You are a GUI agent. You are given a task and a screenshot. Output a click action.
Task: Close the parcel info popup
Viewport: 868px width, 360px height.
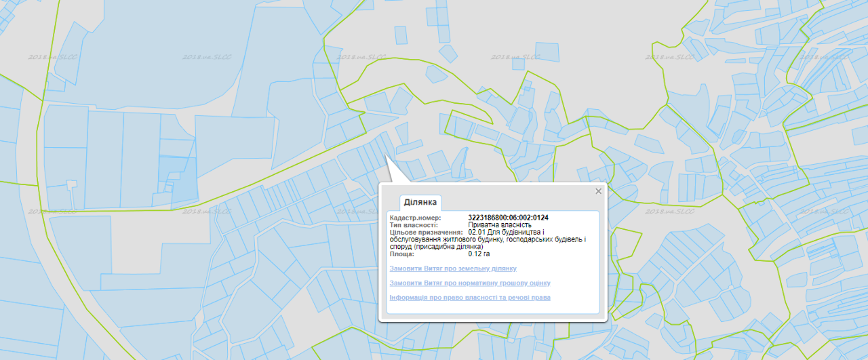tap(598, 191)
